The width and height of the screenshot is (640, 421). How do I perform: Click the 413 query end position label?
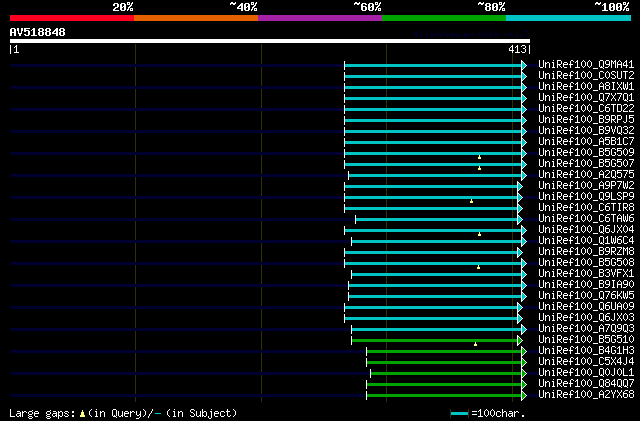coord(517,49)
